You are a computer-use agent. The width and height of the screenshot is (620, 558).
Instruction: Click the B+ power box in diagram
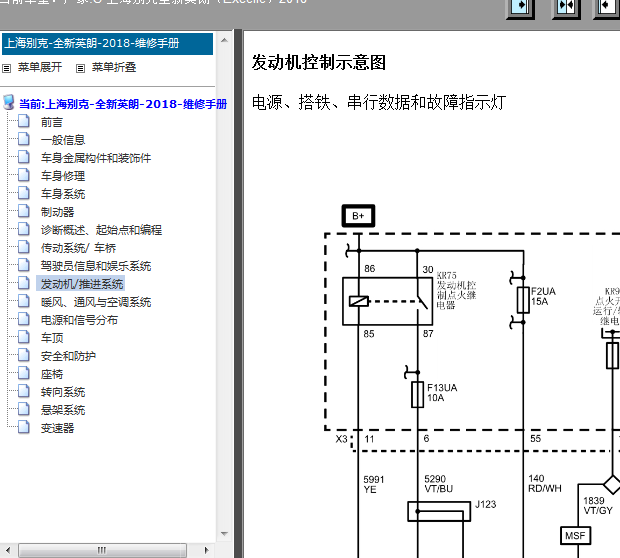358,216
